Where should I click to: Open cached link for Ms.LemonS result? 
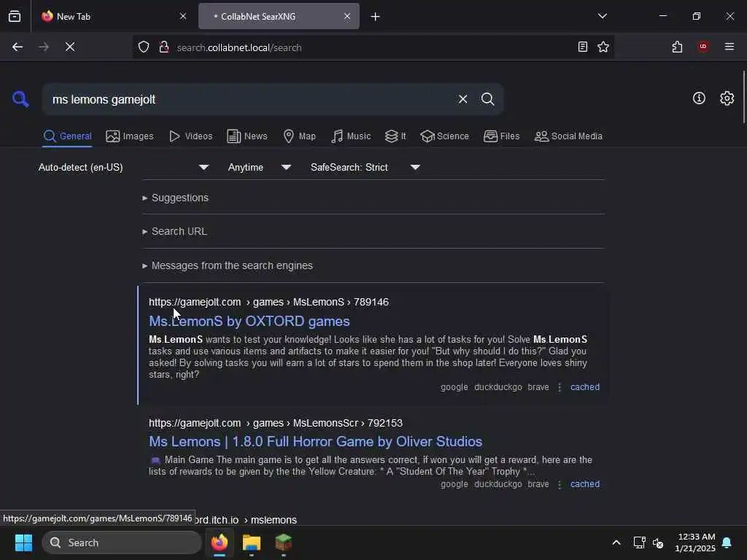[585, 387]
